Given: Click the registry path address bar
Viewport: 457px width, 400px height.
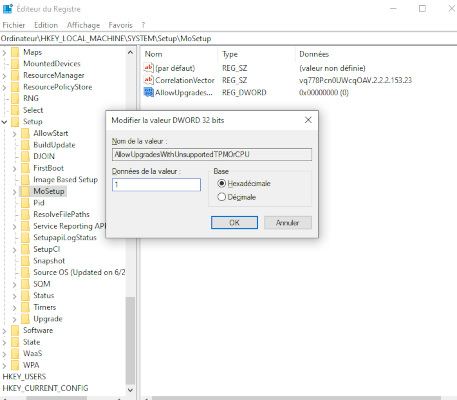Looking at the screenshot, I should click(228, 38).
